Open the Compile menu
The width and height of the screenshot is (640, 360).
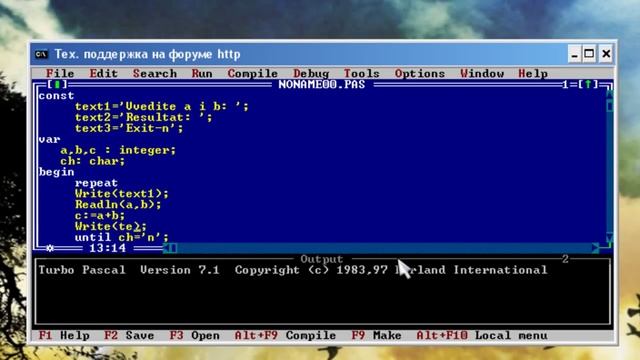pos(253,73)
